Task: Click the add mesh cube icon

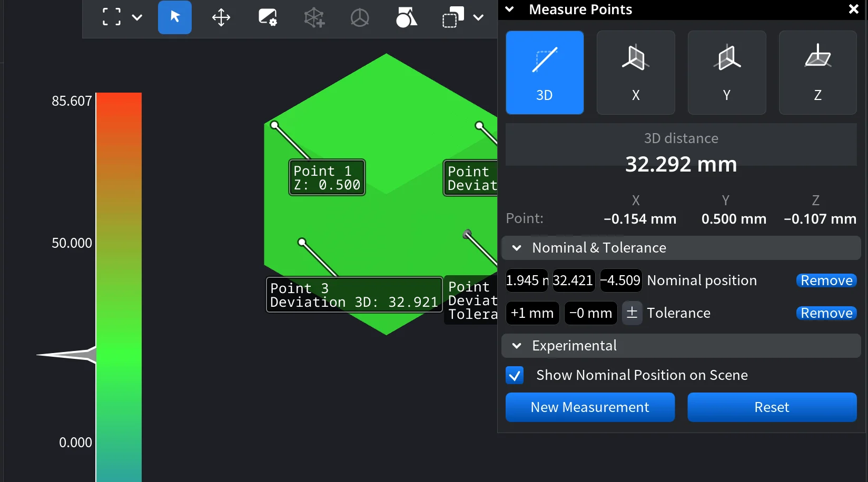Action: click(x=314, y=17)
